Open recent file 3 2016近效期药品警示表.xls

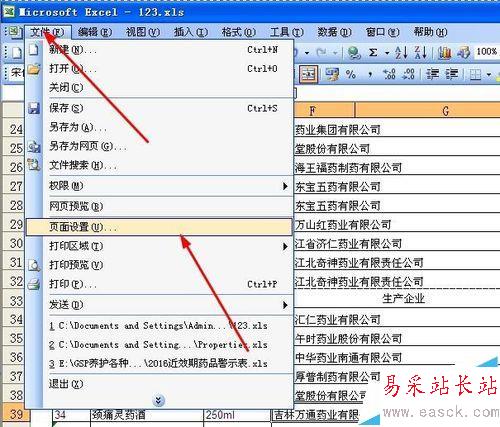159,364
